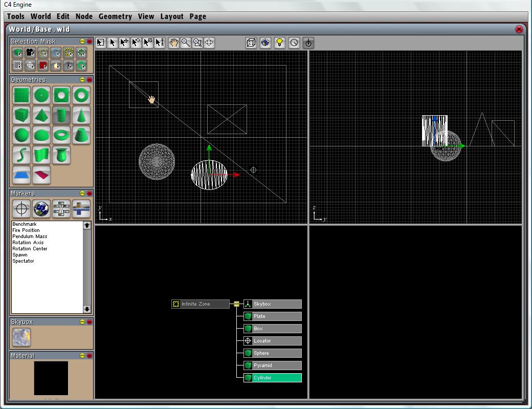Viewport: 532px width, 409px height.
Task: Select the globe marker tool
Action: click(x=41, y=209)
